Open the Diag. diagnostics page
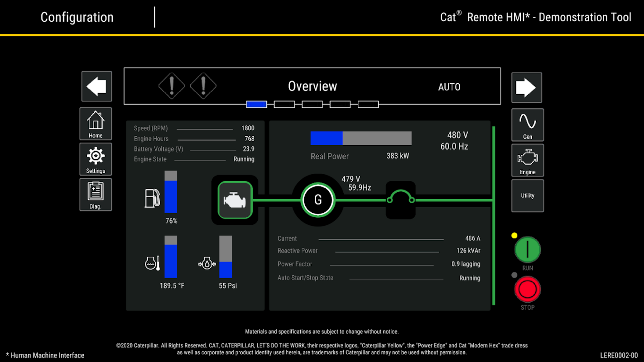This screenshot has height=362, width=644. (x=96, y=195)
